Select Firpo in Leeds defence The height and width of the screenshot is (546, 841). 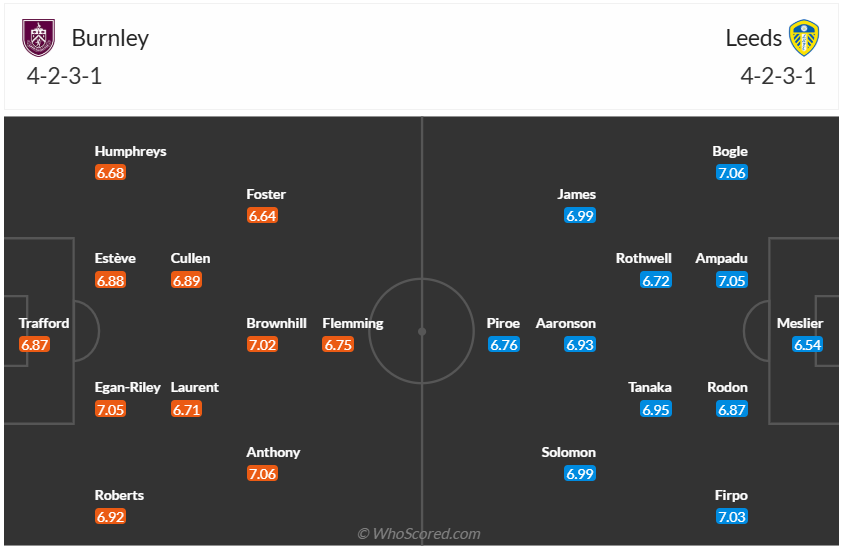tap(731, 495)
